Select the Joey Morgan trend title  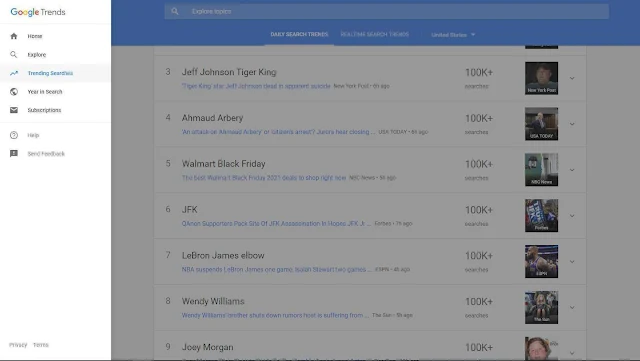[207, 347]
